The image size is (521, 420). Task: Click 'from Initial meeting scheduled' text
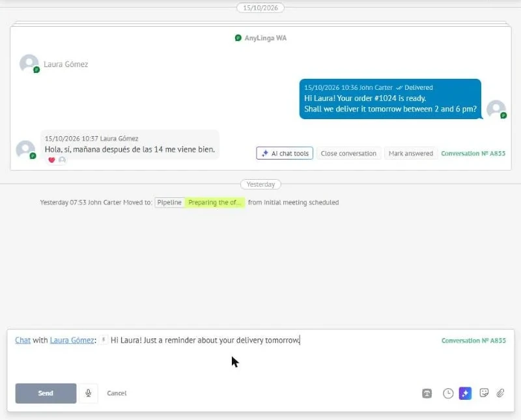click(x=294, y=203)
